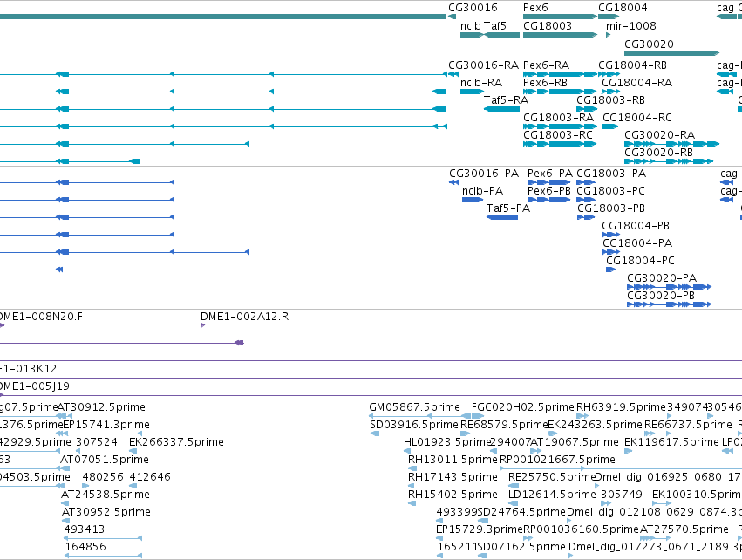Click the CG18003-PB protein label

(x=611, y=208)
